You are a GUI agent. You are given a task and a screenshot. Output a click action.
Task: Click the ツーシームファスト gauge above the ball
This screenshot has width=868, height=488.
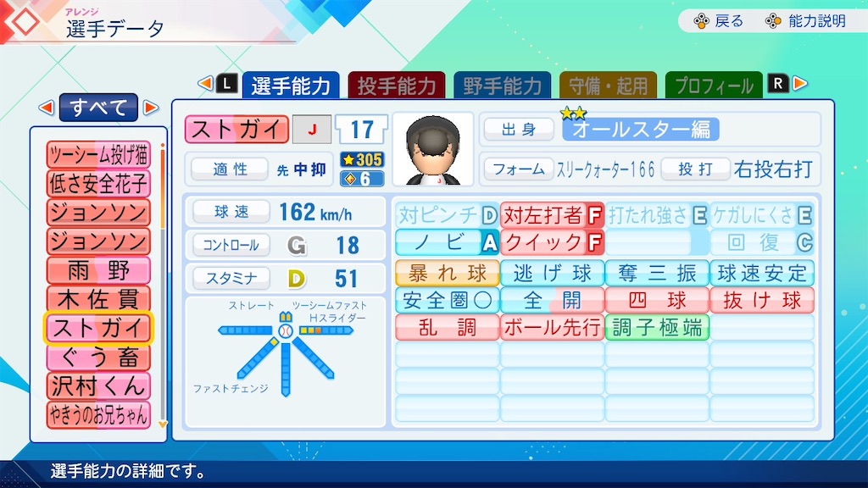[286, 317]
